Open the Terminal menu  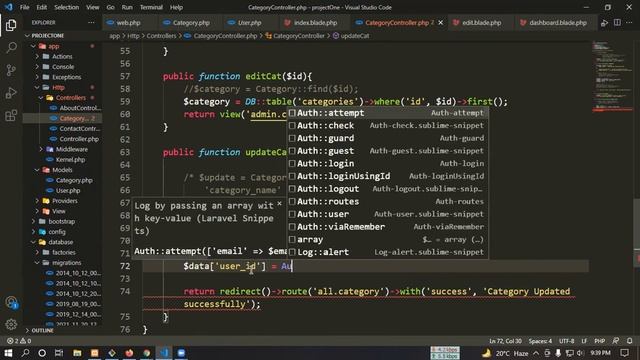tap(151, 7)
